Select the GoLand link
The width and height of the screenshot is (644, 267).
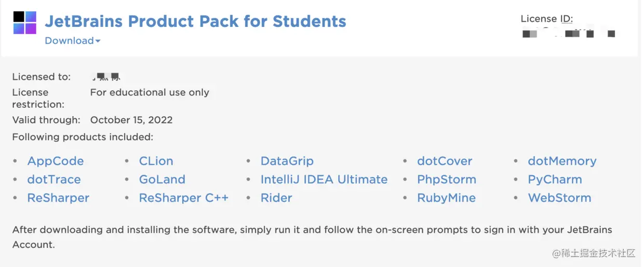pyautogui.click(x=162, y=179)
